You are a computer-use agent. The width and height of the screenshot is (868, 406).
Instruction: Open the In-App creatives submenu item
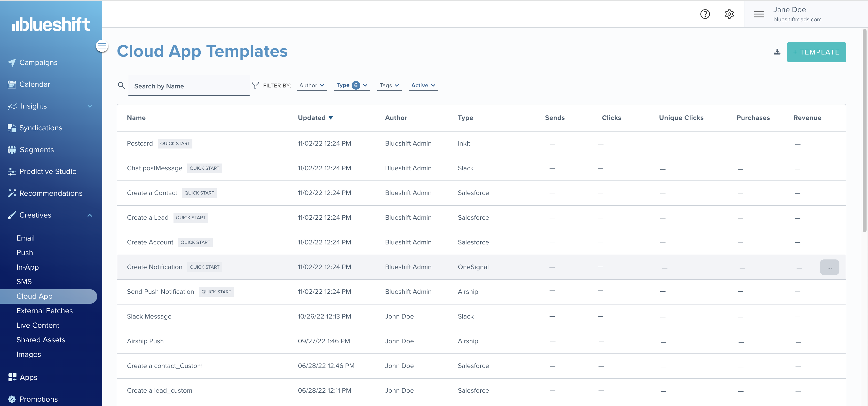tap(28, 267)
